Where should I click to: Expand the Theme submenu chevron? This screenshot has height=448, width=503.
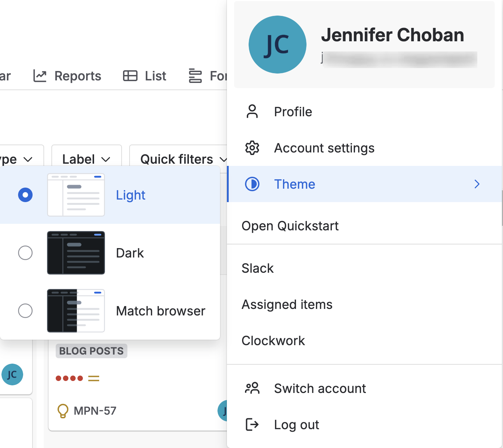click(477, 184)
